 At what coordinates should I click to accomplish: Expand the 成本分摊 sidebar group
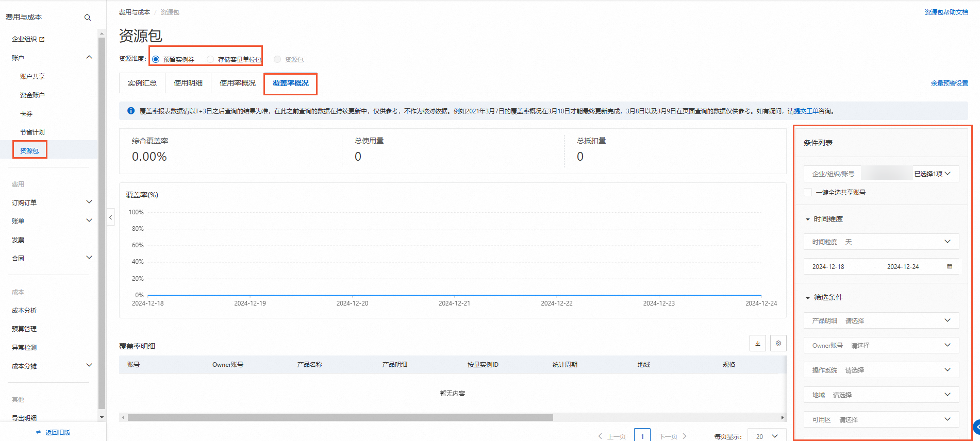point(89,366)
